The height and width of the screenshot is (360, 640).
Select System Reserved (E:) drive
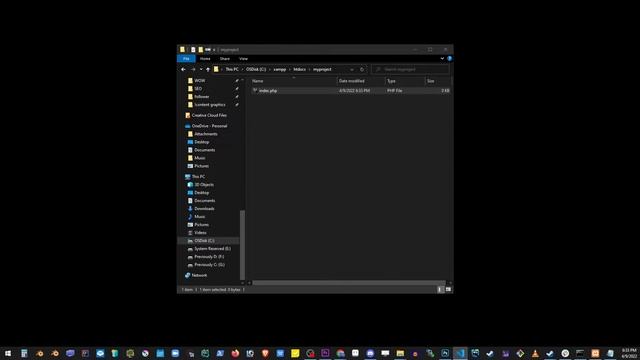coord(212,249)
